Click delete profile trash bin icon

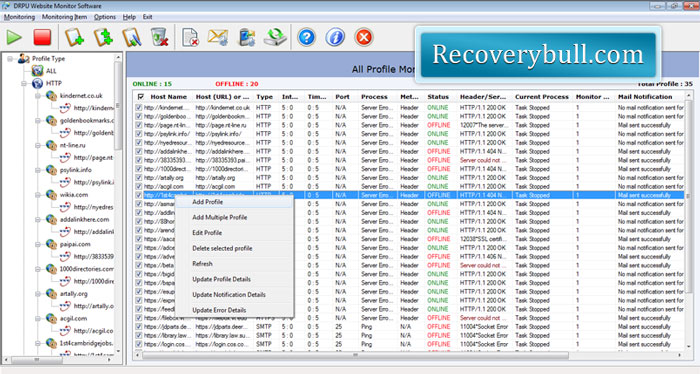pos(159,37)
